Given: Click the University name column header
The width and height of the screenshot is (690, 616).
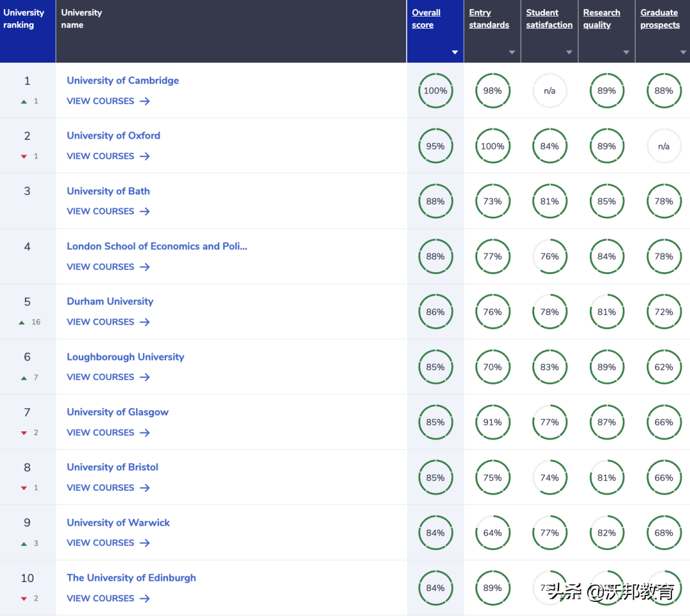Looking at the screenshot, I should (231, 31).
